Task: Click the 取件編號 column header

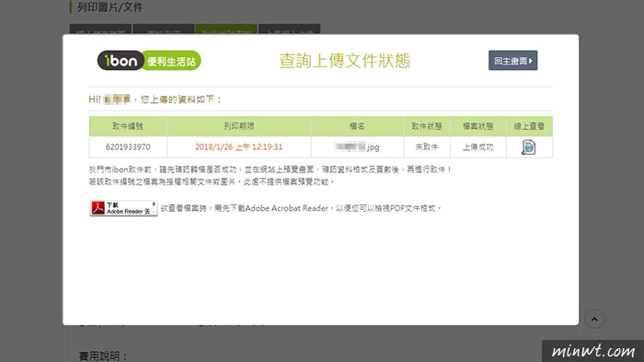Action: point(128,126)
